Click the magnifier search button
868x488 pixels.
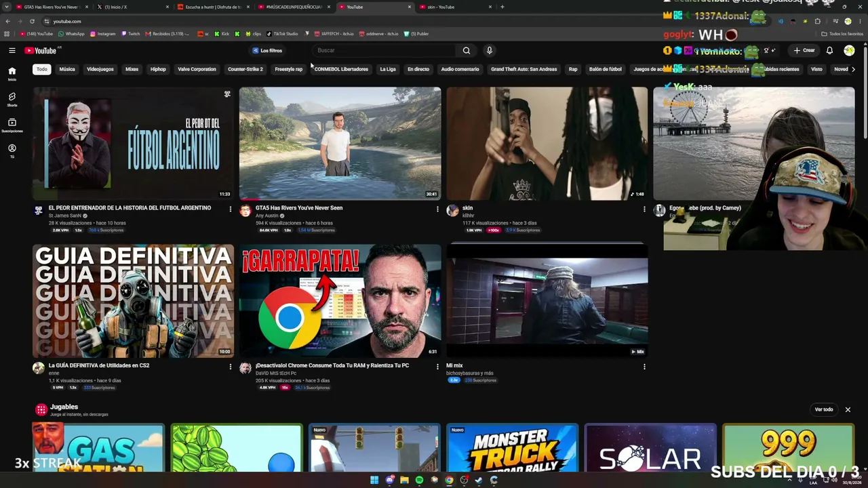click(x=467, y=50)
